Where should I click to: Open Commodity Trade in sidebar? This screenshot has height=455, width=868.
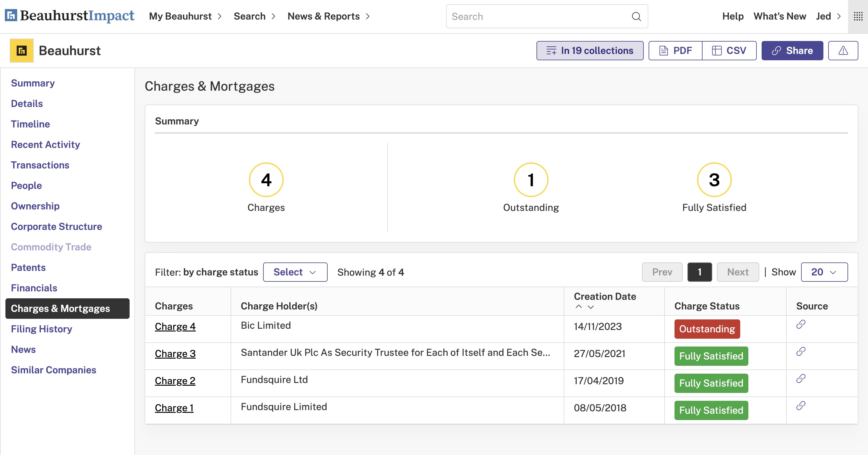click(51, 247)
